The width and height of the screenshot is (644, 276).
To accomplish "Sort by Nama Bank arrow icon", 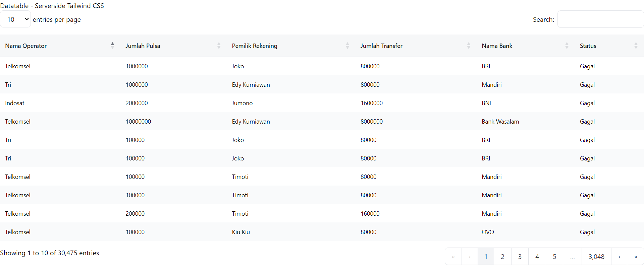I will coord(567,46).
